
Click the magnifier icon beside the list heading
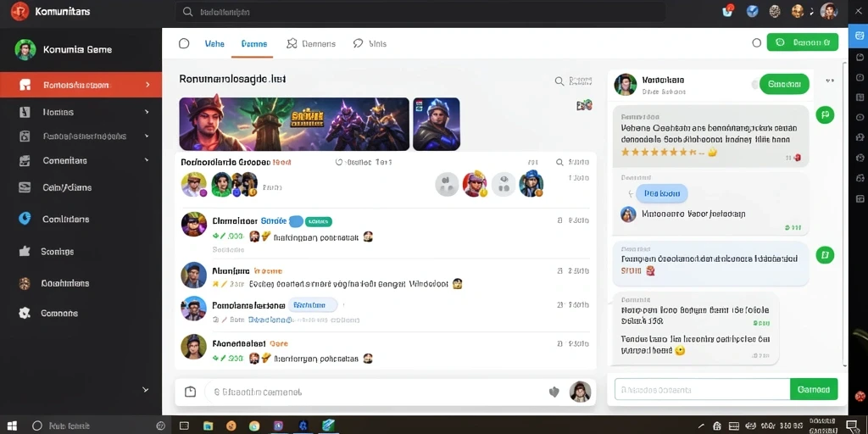559,81
